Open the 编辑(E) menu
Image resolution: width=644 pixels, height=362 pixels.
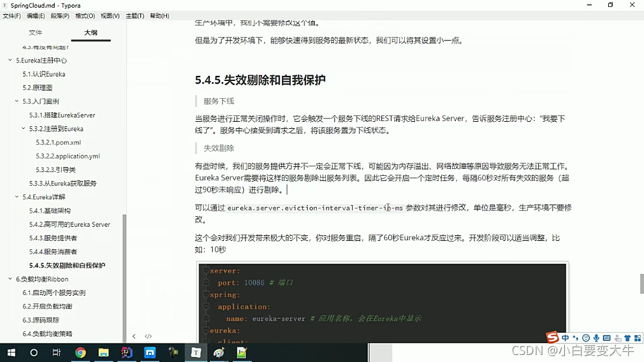tap(36, 15)
